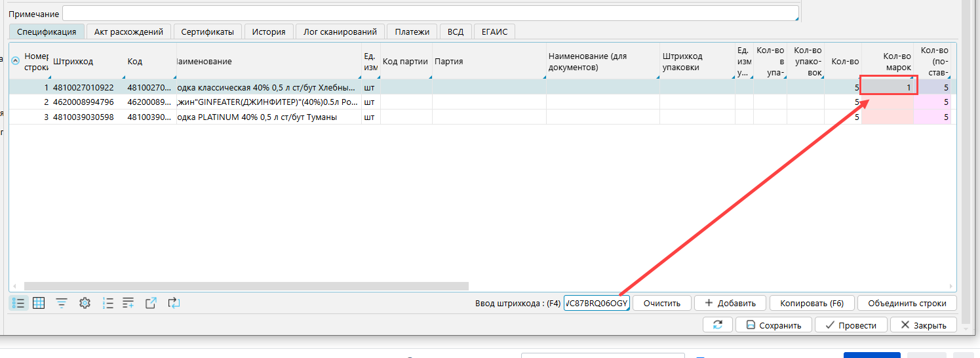Open table settings gear icon
This screenshot has width=980, height=358.
click(84, 303)
